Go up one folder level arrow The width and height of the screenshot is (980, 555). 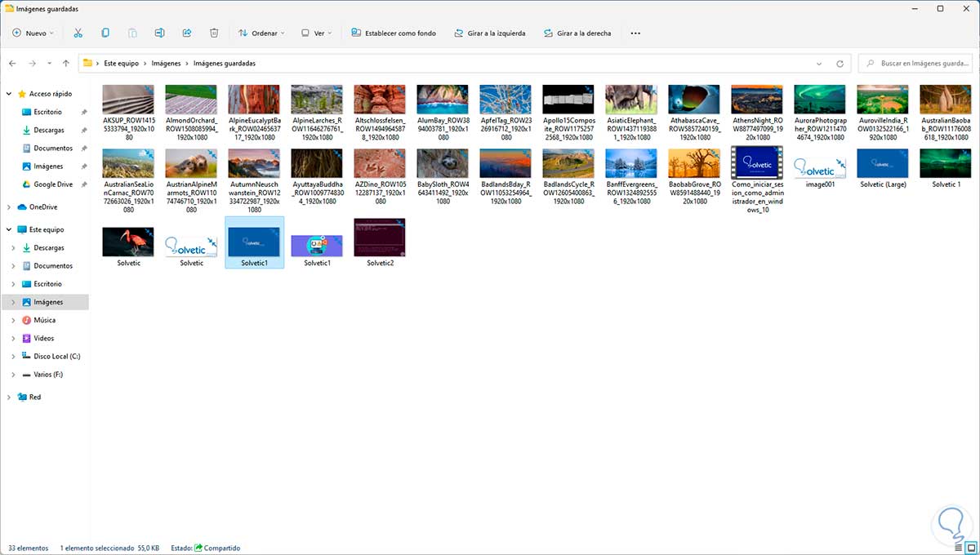(x=66, y=64)
